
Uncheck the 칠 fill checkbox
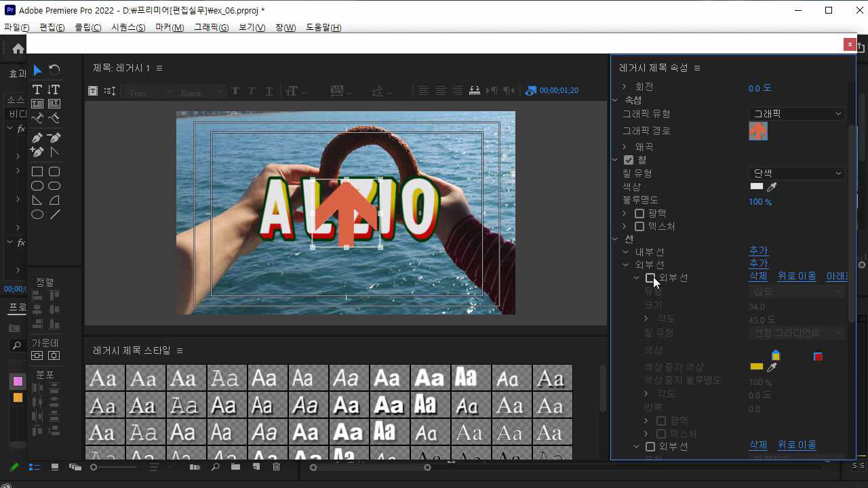pos(629,160)
